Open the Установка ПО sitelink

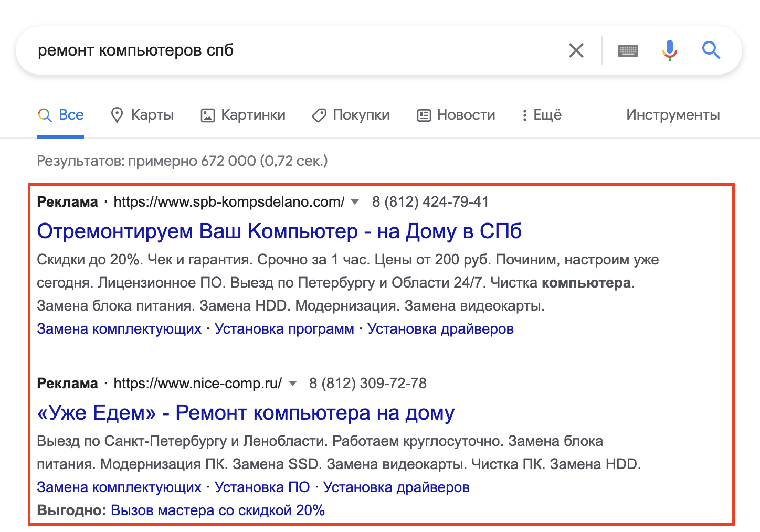[x=262, y=487]
